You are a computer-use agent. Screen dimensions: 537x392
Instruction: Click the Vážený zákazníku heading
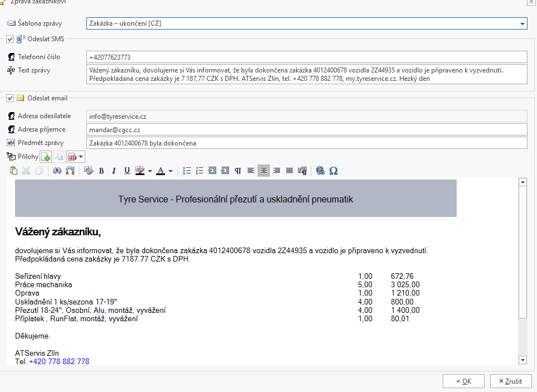[x=58, y=232]
